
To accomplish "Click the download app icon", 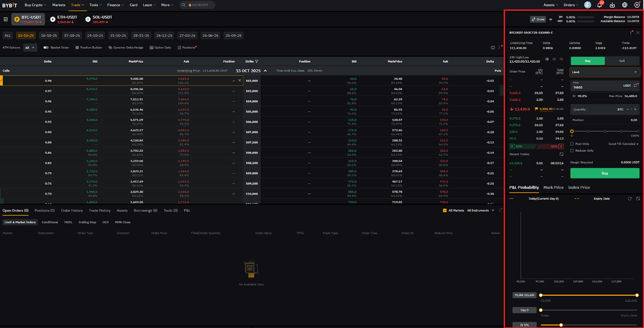I will click(x=612, y=5).
